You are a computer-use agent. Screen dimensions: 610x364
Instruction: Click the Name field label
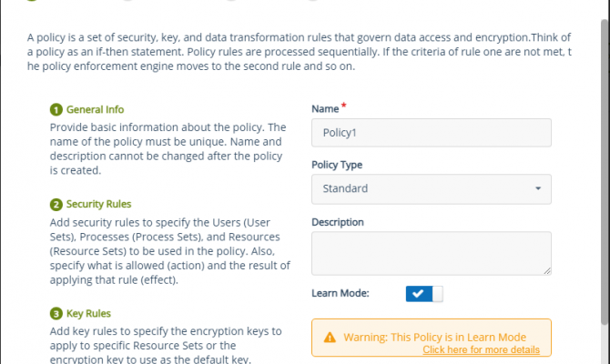(325, 109)
